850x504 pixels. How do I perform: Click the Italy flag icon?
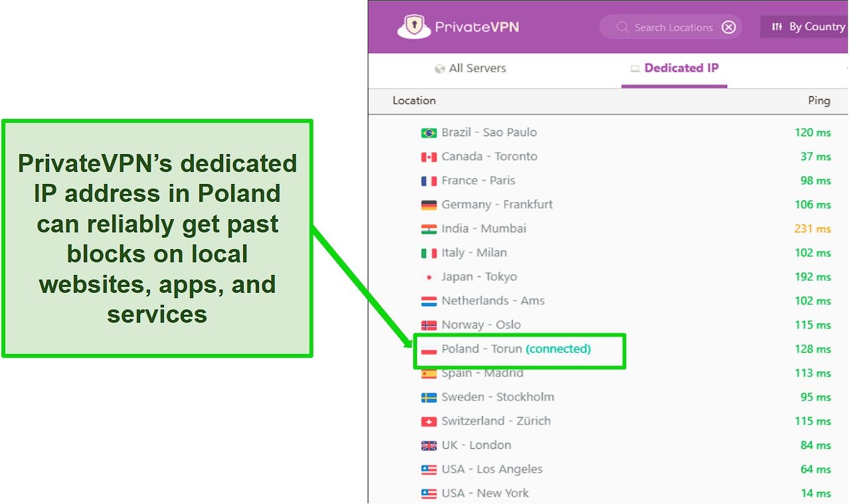point(429,253)
